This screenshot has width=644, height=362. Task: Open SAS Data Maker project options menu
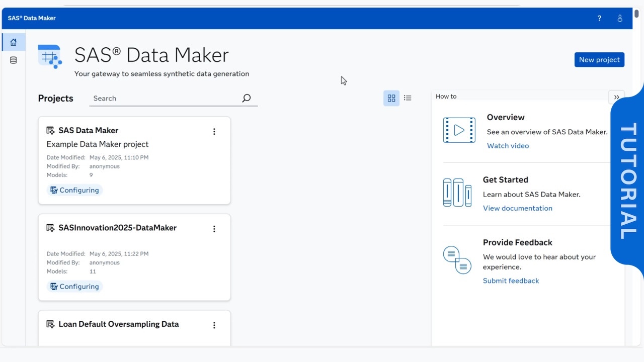pos(214,131)
